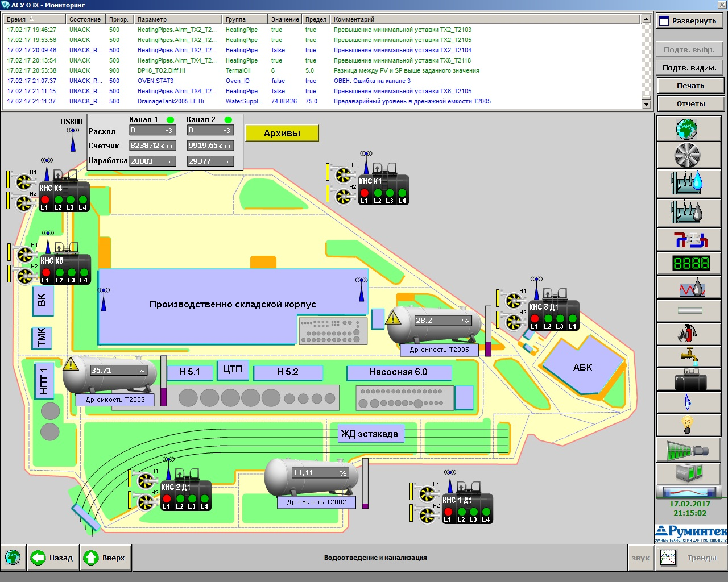Viewport: 728px width, 582px height.
Task: Open the ventilation fan screen
Action: coord(689,155)
